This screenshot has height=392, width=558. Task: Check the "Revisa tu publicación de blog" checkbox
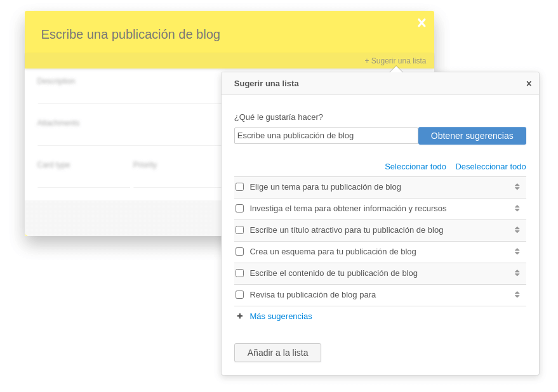239,294
